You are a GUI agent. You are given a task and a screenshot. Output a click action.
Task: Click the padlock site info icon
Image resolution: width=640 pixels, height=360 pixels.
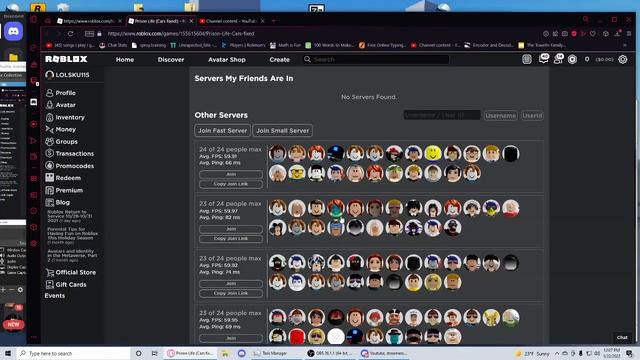(99, 33)
